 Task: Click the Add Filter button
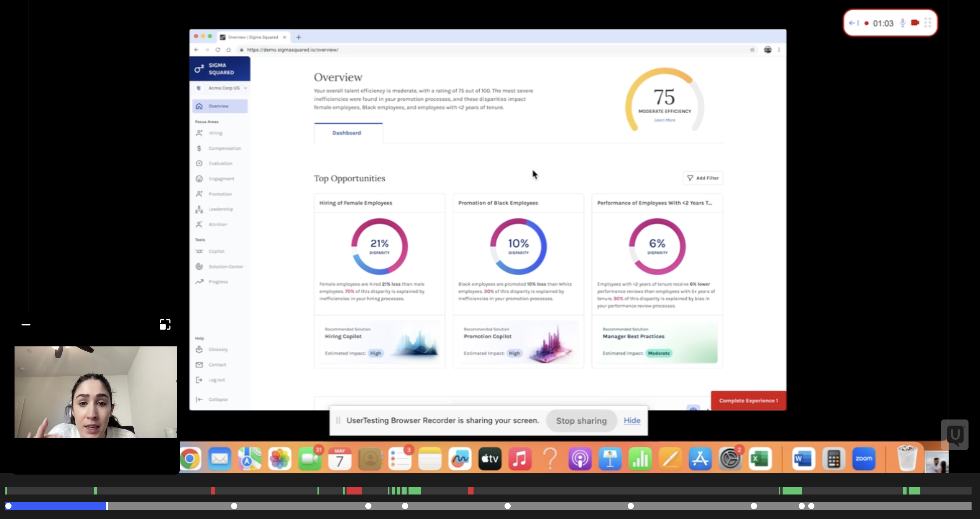pos(703,178)
